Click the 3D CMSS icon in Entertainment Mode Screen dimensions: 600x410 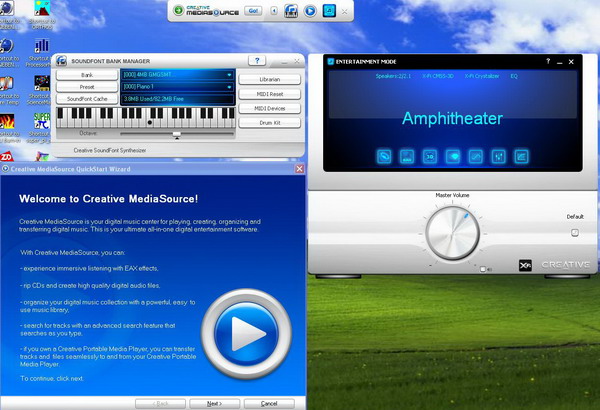tap(430, 156)
